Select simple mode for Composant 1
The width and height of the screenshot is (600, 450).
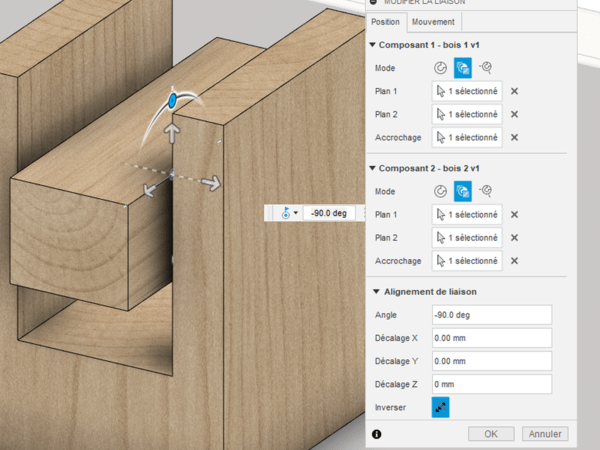coord(441,68)
